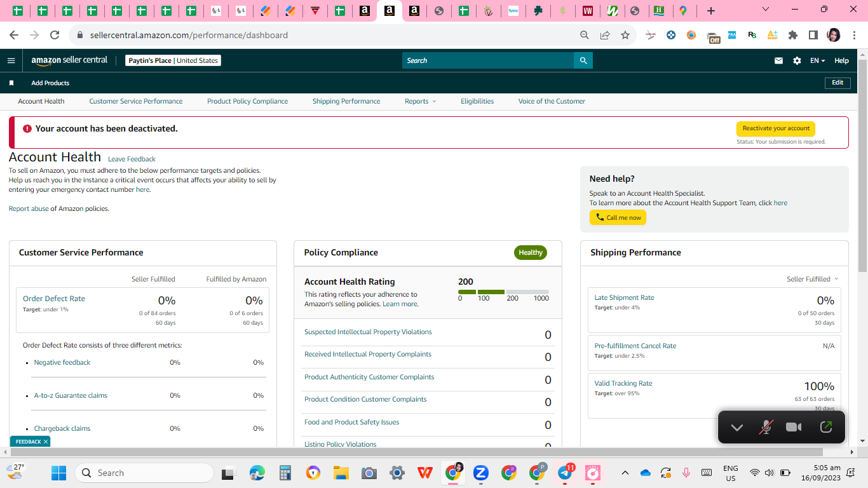Open the Chrome extensions puzzle icon
This screenshot has height=488, width=868.
(x=793, y=35)
